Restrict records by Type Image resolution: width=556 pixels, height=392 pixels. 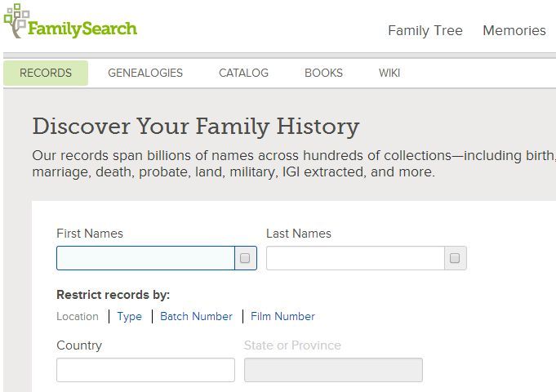130,316
